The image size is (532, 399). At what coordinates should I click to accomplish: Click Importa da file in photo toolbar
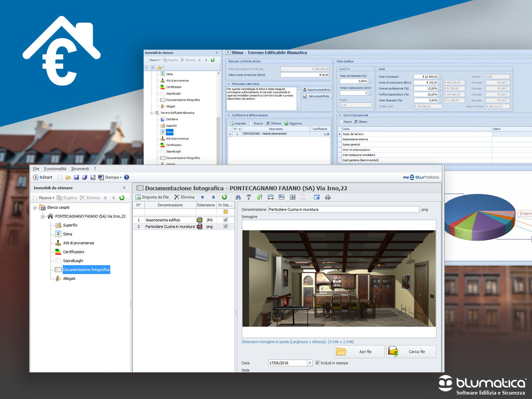pyautogui.click(x=152, y=197)
